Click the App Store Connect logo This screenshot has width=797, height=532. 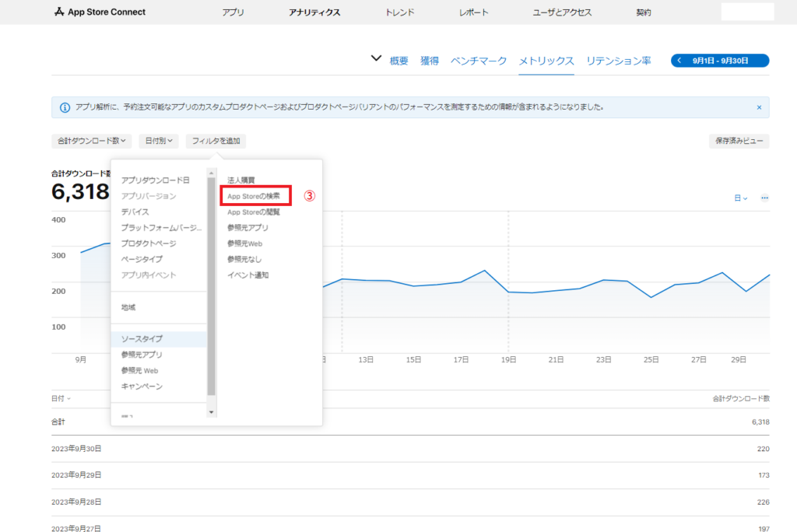[100, 12]
